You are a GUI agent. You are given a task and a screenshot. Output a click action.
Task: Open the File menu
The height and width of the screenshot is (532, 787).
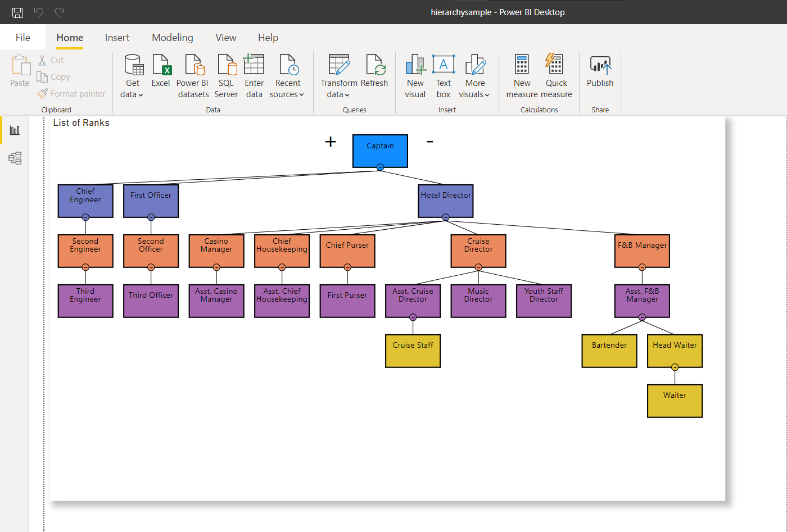[23, 38]
